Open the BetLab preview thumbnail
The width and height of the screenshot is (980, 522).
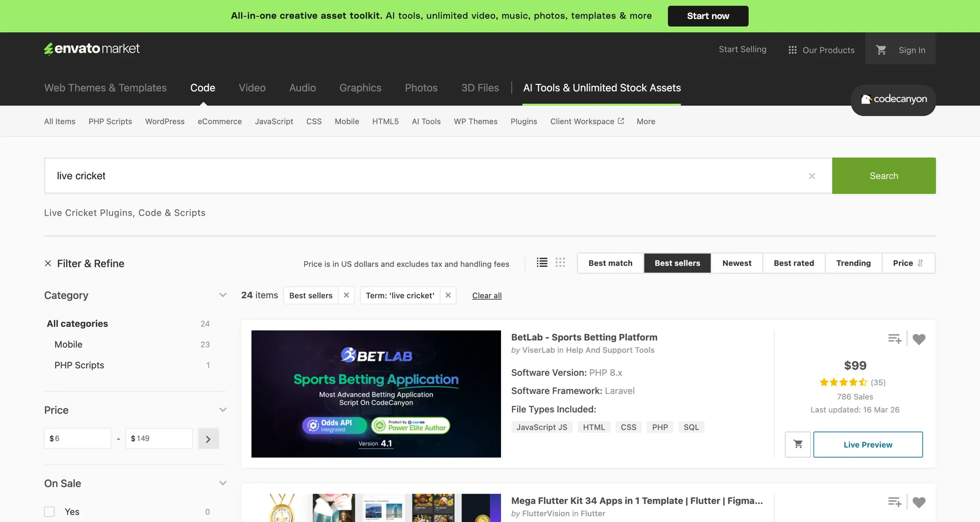click(376, 394)
